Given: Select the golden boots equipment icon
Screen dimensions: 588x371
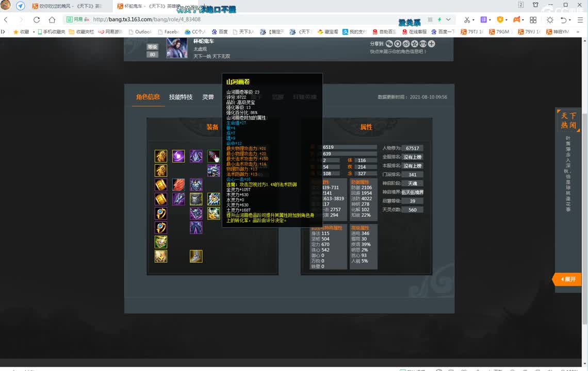Looking at the screenshot, I should coord(196,256).
